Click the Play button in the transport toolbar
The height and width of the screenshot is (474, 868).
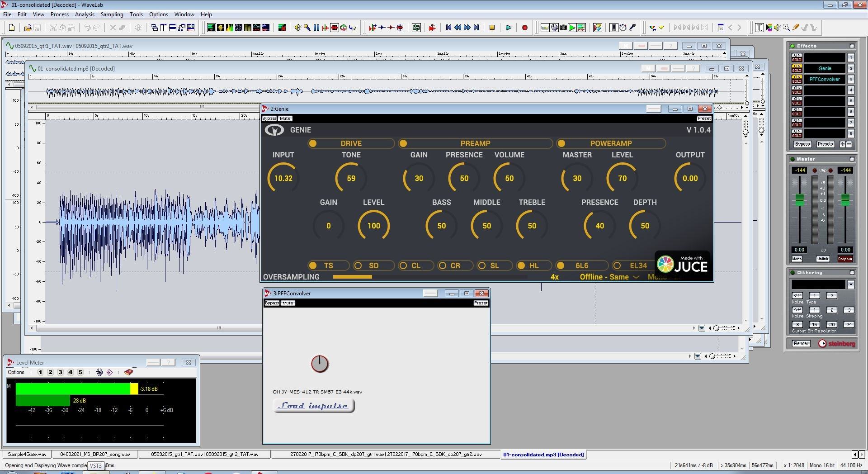508,28
